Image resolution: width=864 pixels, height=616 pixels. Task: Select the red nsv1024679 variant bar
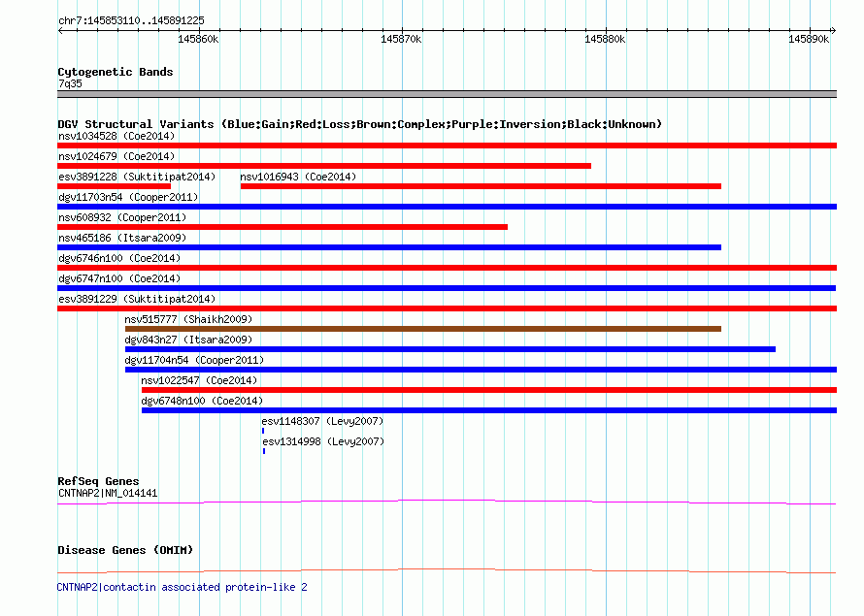coord(324,166)
